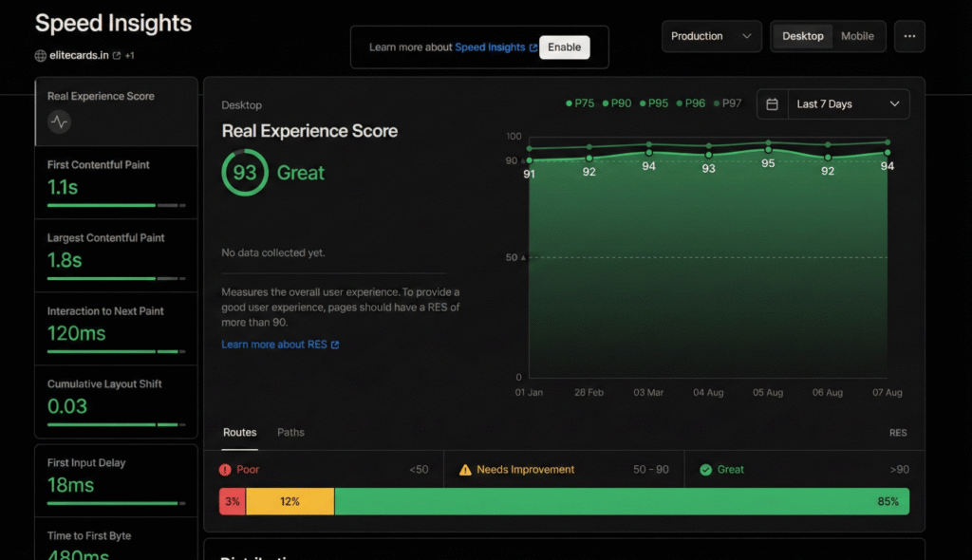
Task: Click the red Poor warning icon
Action: pos(225,470)
